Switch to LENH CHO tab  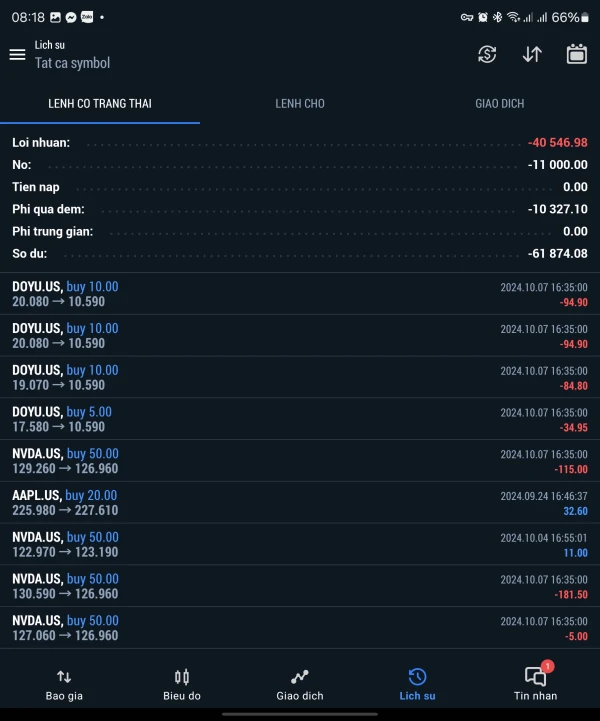pos(300,103)
